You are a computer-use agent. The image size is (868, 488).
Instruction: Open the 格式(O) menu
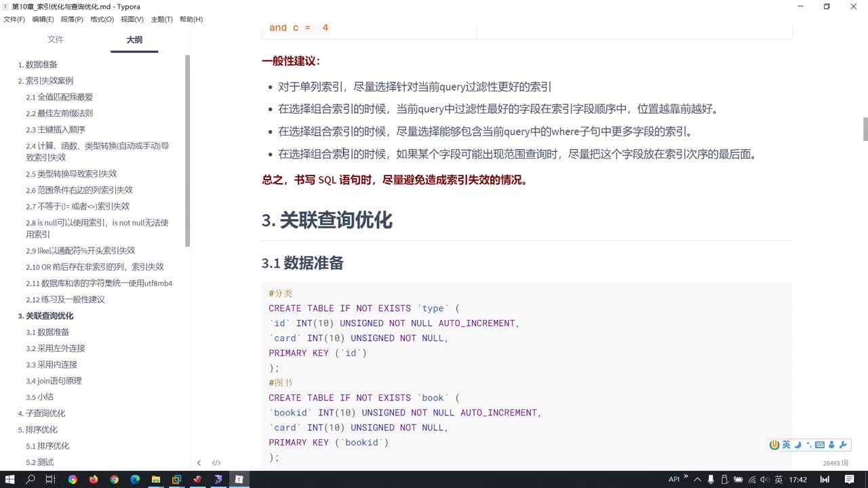(102, 19)
